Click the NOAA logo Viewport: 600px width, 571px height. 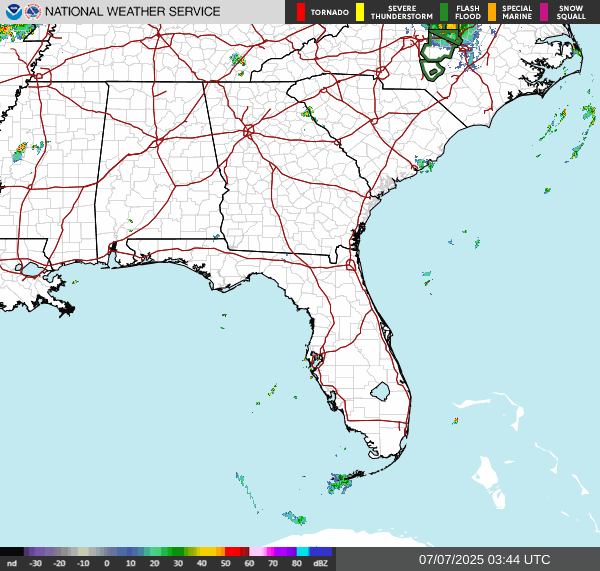(x=14, y=12)
